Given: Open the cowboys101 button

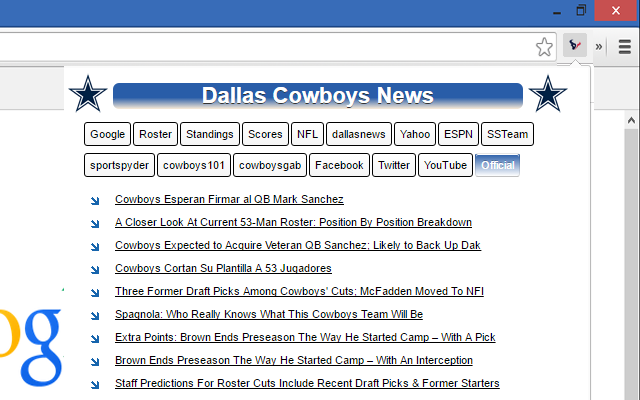Looking at the screenshot, I should coord(194,165).
